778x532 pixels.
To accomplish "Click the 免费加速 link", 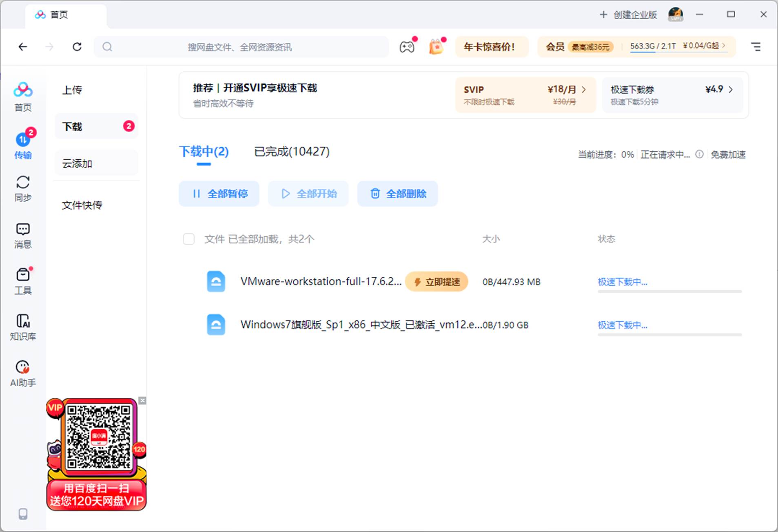I will 728,155.
